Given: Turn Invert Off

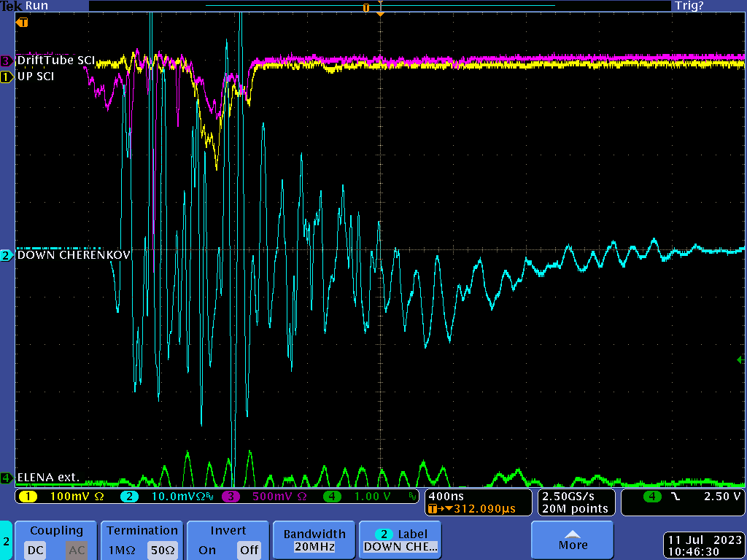Looking at the screenshot, I should coord(249,550).
